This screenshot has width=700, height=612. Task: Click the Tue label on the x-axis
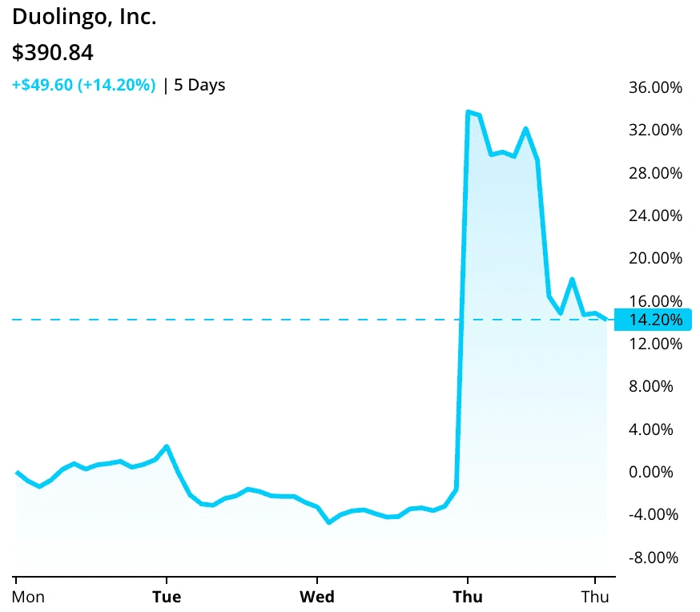click(x=166, y=597)
